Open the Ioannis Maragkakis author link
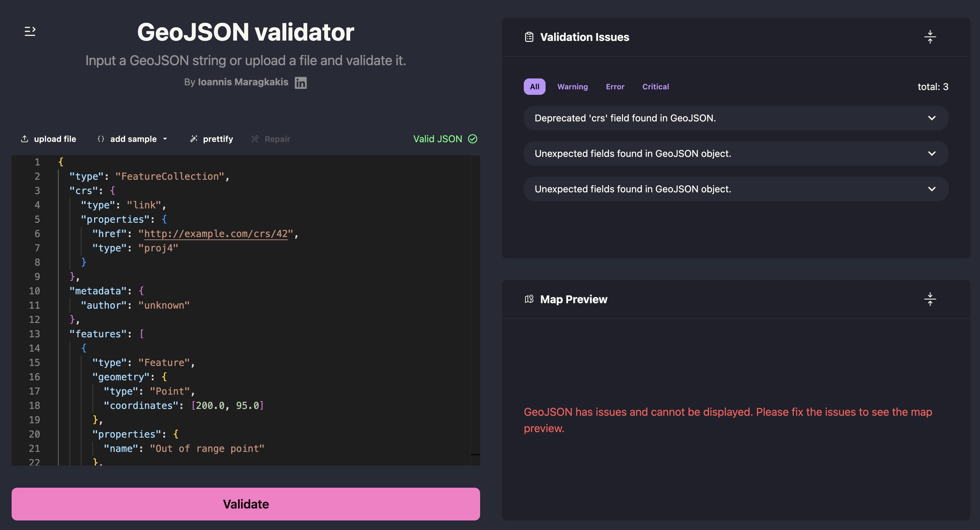 tap(243, 82)
